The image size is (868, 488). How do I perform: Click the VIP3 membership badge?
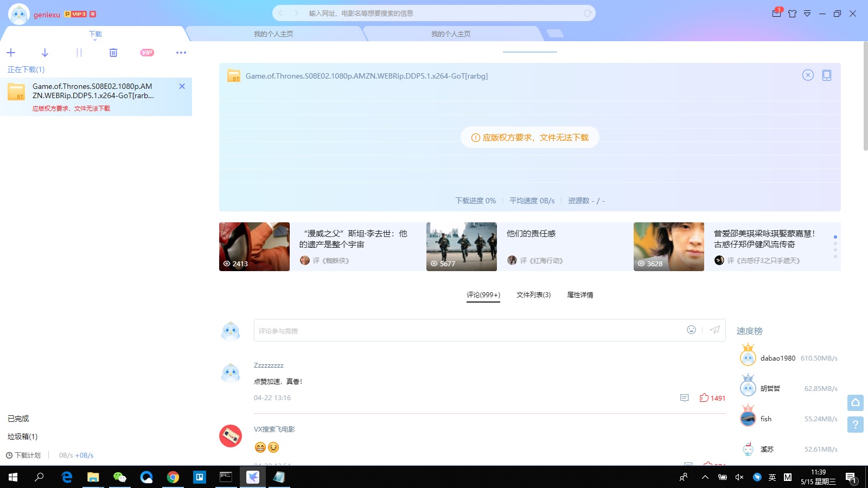coord(76,14)
